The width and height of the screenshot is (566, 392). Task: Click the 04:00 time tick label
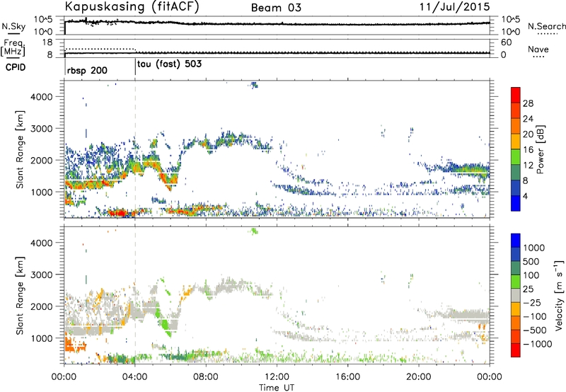click(135, 377)
